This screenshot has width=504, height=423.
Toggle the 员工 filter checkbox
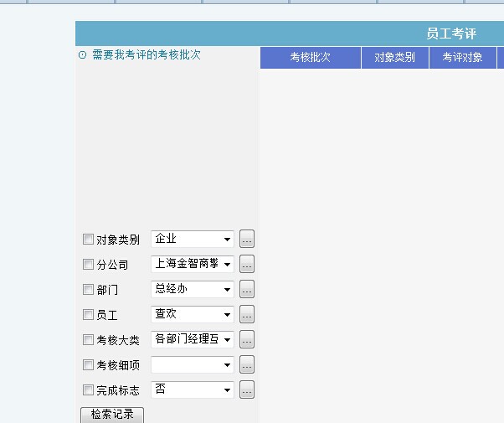pos(89,315)
